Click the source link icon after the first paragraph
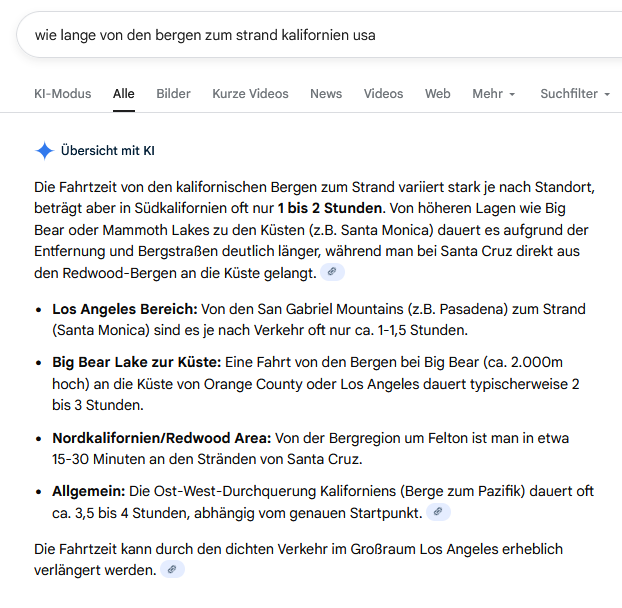622x608 pixels. [x=333, y=273]
